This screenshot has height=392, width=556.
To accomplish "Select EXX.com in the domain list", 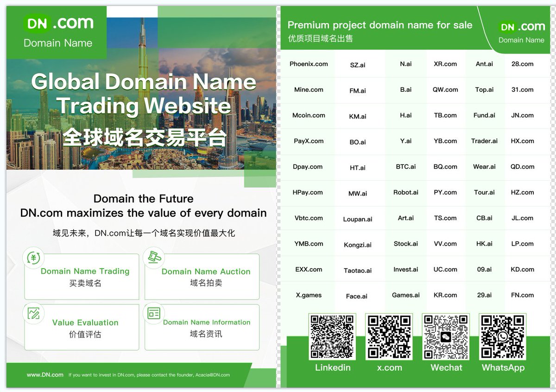I will (x=309, y=269).
